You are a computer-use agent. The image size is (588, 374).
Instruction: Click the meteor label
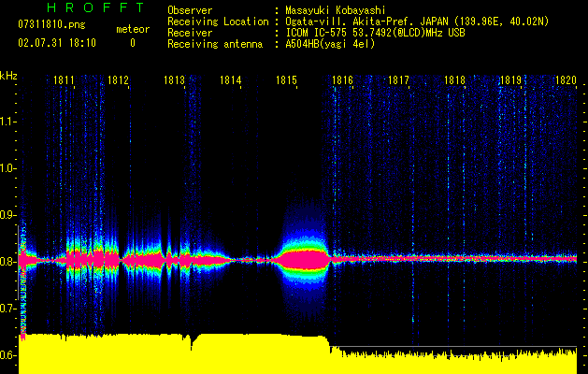(x=133, y=29)
